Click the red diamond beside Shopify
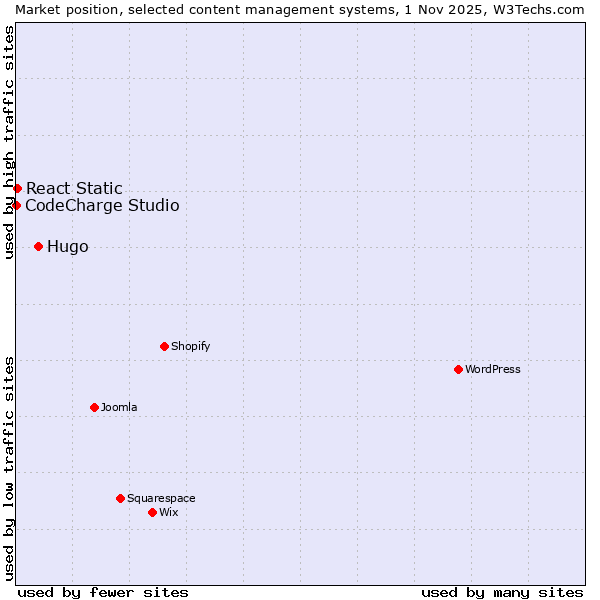The width and height of the screenshot is (600, 600). (x=164, y=346)
